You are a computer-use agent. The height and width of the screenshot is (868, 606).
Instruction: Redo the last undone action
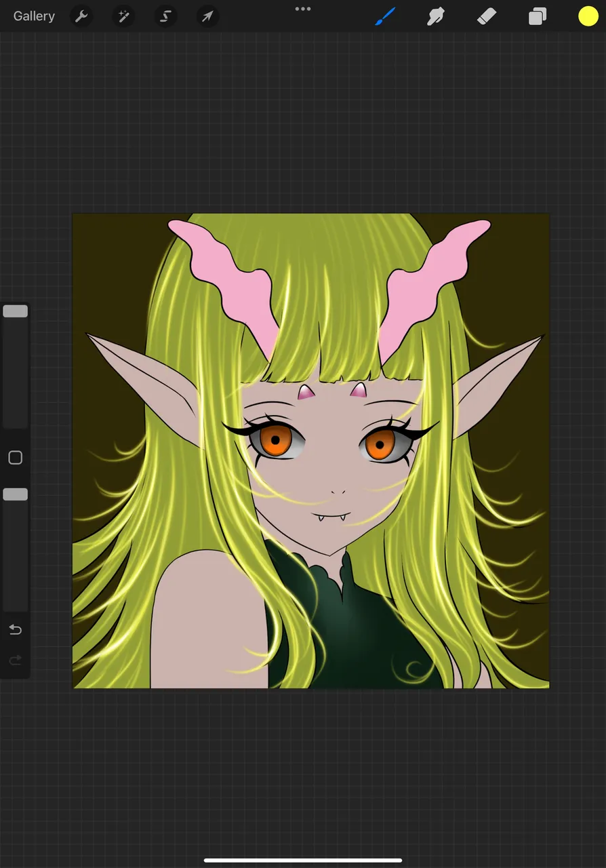[15, 660]
